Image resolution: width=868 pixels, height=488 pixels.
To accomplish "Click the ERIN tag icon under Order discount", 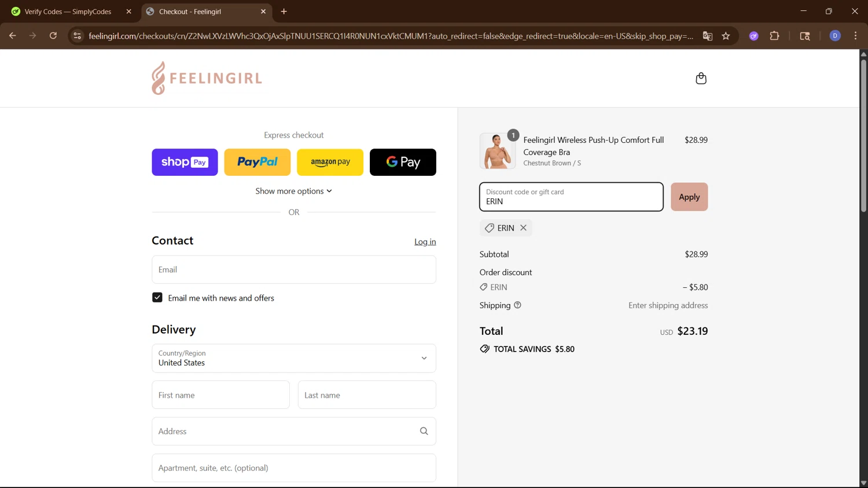I will (x=484, y=287).
